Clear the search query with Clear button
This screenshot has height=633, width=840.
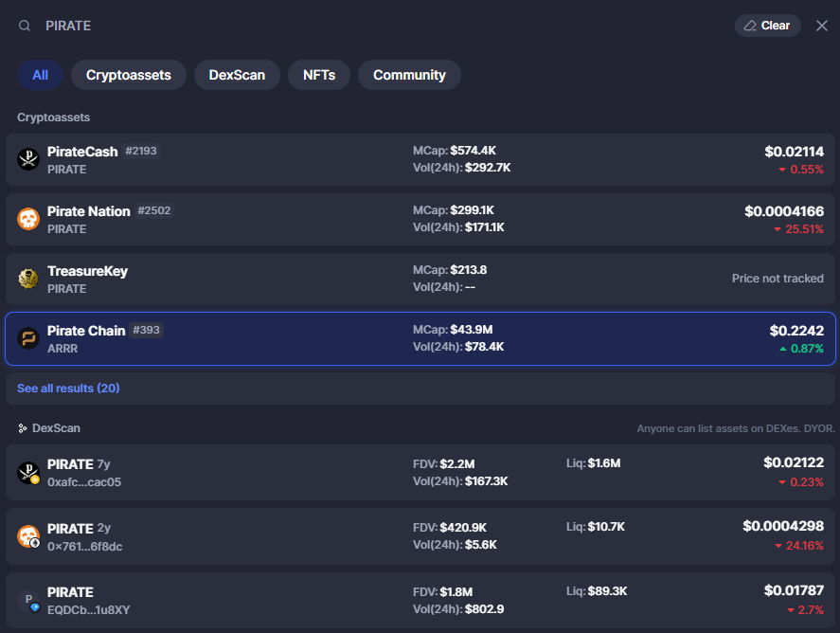(768, 26)
